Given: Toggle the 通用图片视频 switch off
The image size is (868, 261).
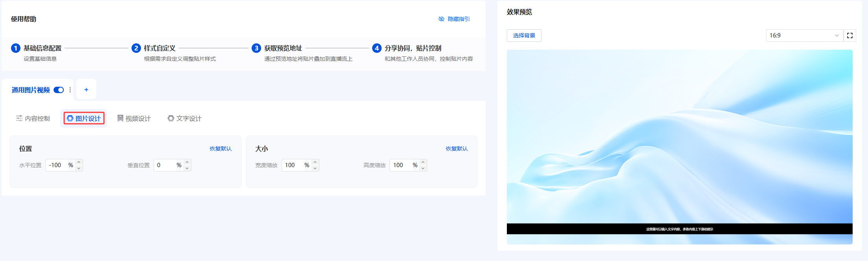Looking at the screenshot, I should click(59, 90).
